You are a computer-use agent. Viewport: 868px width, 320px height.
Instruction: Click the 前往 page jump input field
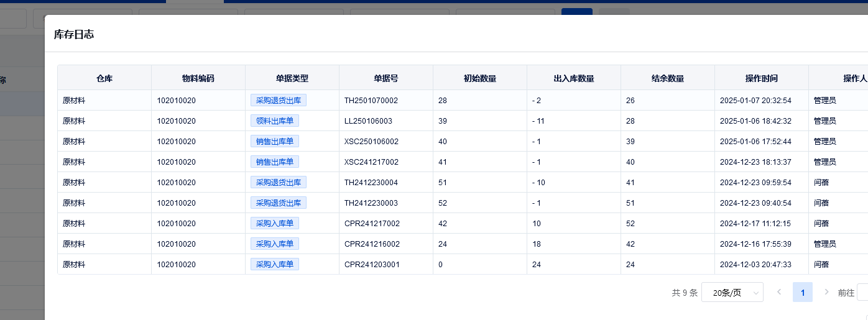[862, 292]
